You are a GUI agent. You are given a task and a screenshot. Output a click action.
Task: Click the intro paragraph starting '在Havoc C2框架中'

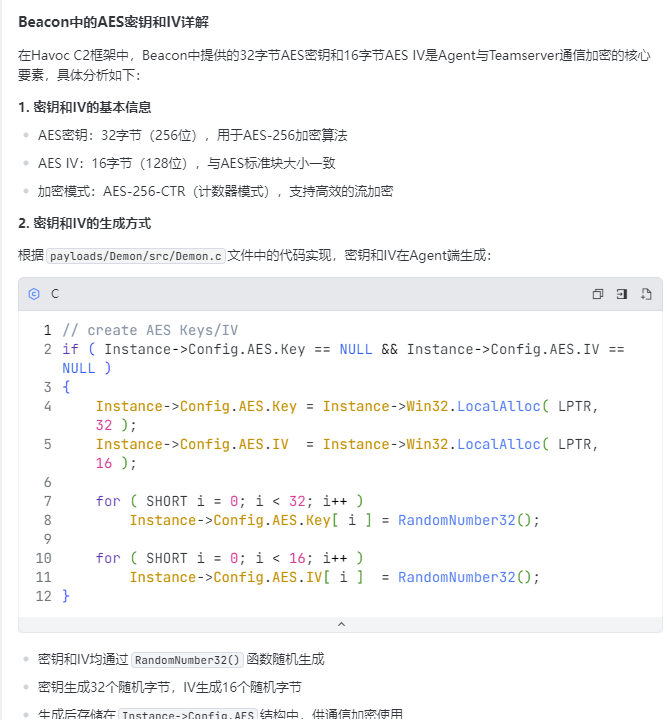click(334, 65)
